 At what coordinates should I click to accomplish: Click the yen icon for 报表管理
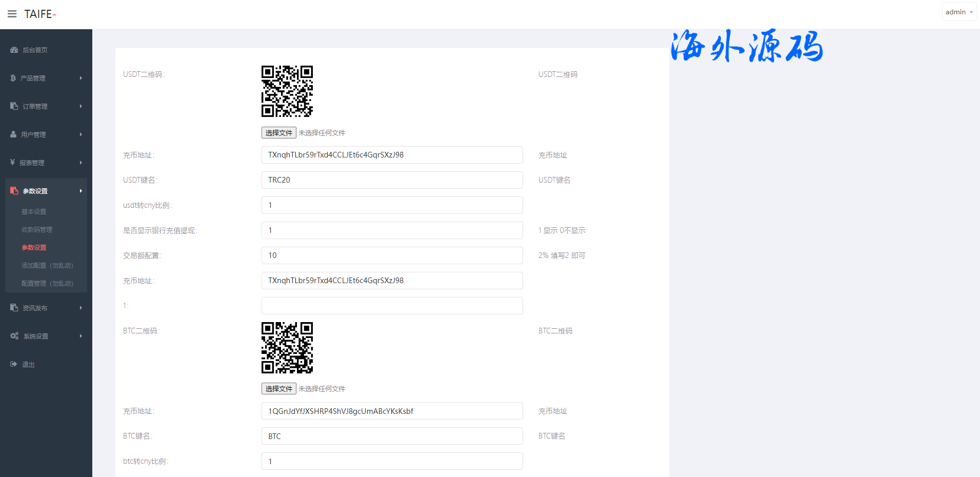[x=12, y=163]
